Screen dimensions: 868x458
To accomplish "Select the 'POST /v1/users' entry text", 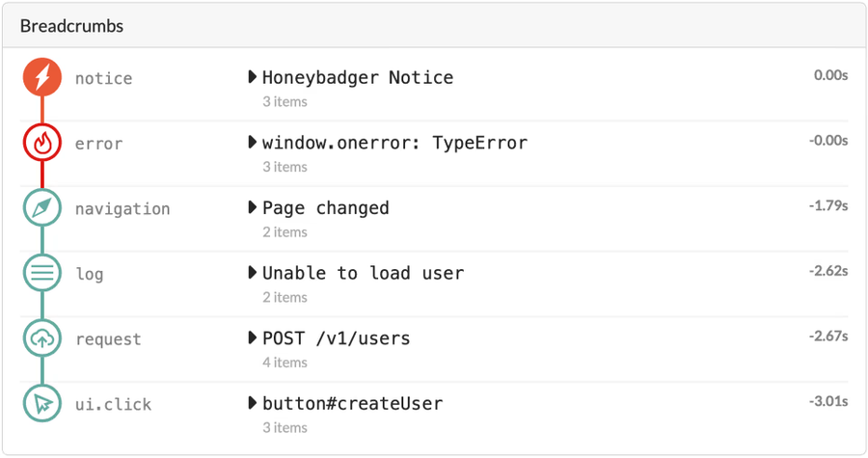I will pyautogui.click(x=337, y=338).
